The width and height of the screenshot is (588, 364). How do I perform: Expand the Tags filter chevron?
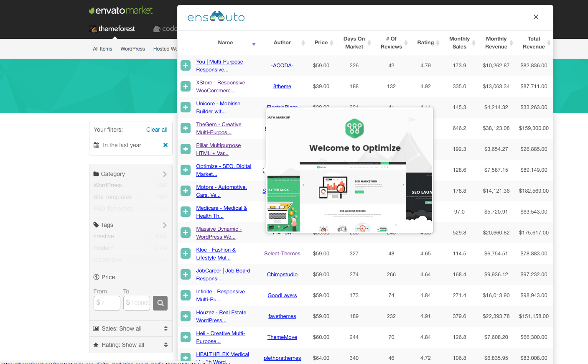point(165,225)
